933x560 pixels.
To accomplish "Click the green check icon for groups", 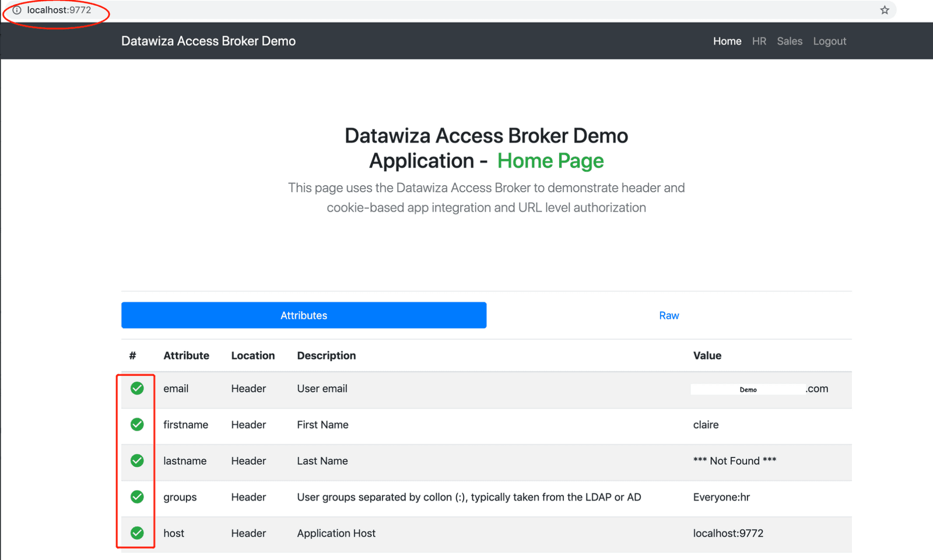I will 137,496.
